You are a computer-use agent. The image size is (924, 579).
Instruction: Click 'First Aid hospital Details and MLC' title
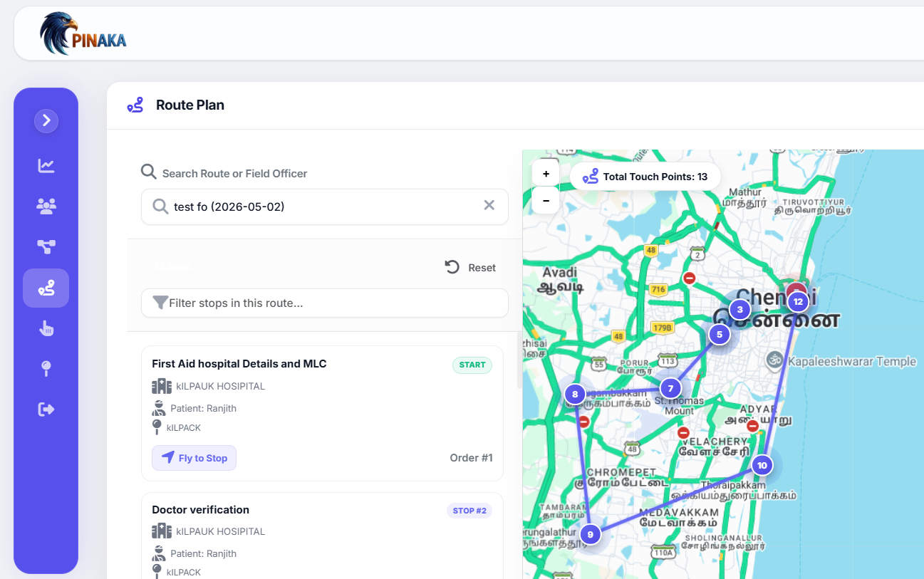239,364
